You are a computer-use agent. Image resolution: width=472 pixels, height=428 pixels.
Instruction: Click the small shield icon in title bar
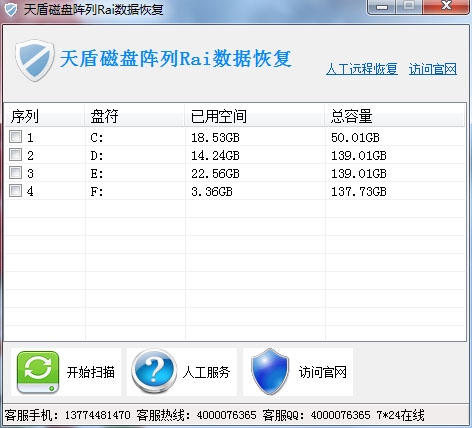[11, 10]
